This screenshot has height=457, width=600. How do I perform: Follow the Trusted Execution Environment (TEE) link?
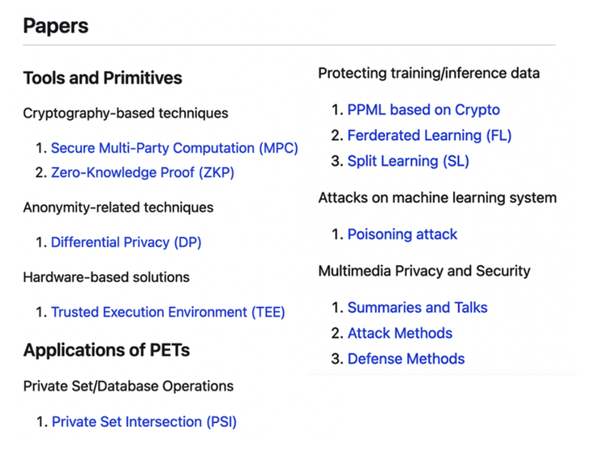(x=168, y=312)
